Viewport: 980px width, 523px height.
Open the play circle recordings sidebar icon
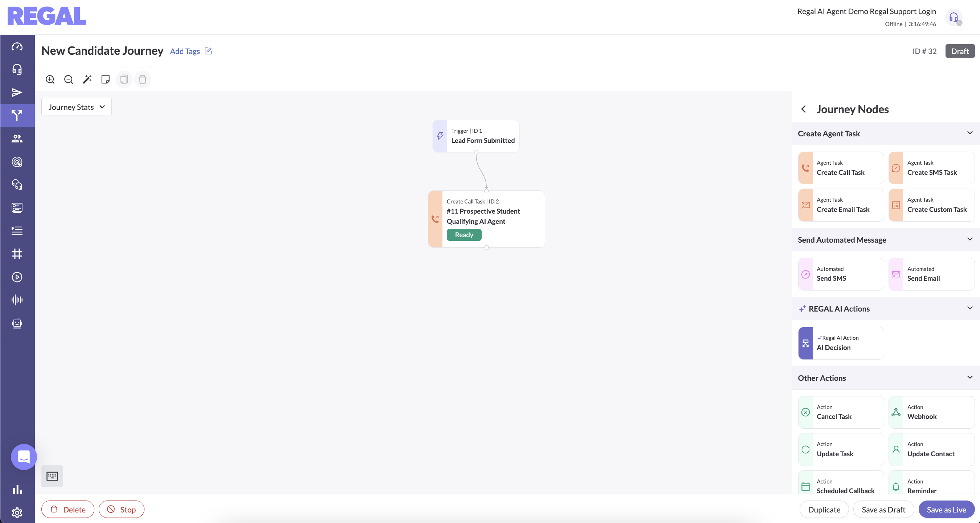(17, 277)
